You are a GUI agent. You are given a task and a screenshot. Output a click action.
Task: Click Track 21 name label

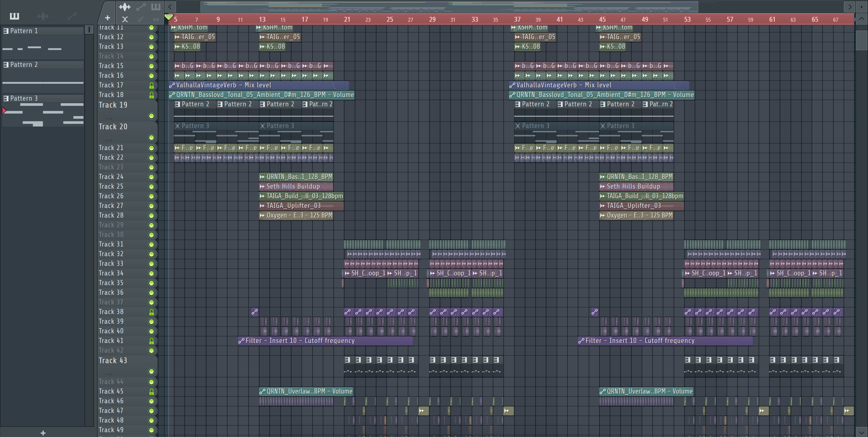(x=111, y=148)
